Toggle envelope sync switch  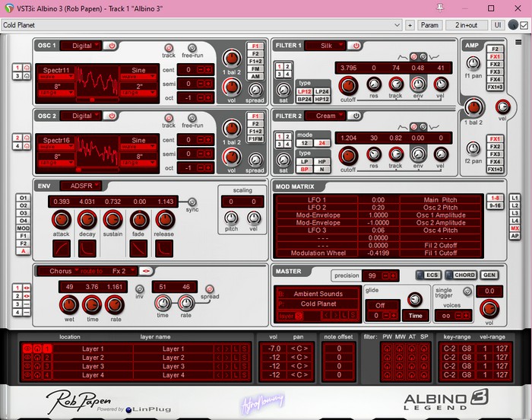tap(192, 202)
